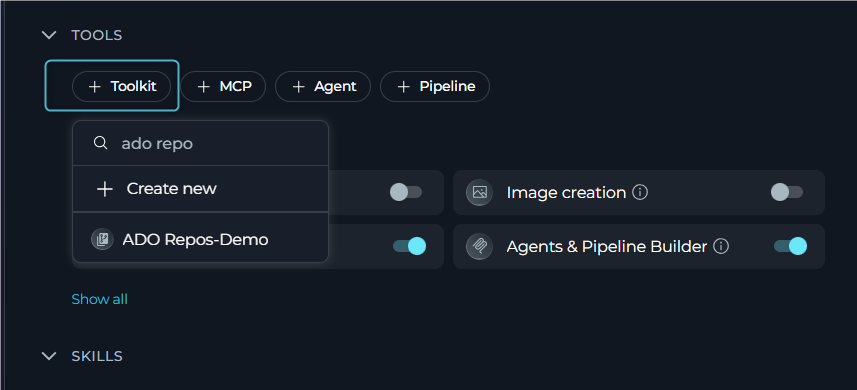Screen dimensions: 857x390
Task: Turn on the gray toggle left of Image creation
Action: 406,192
